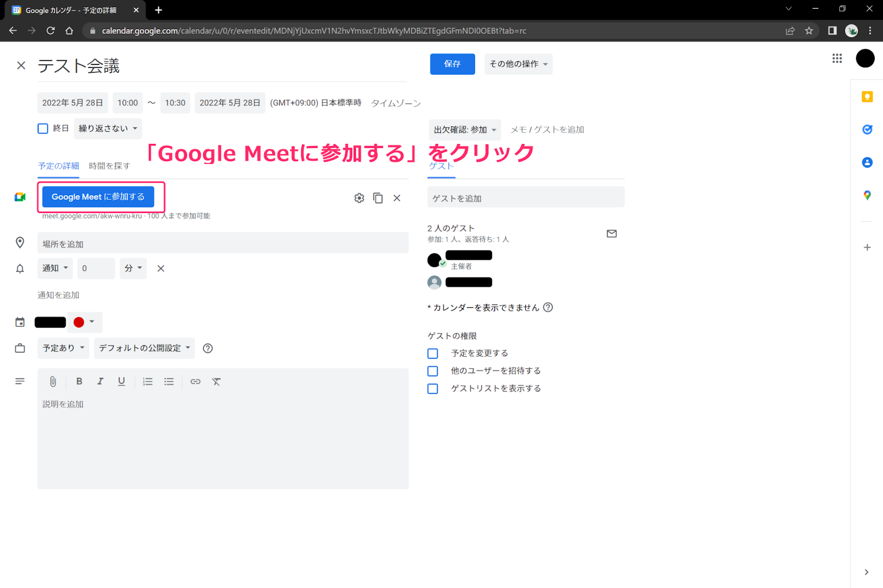This screenshot has height=588, width=883.
Task: Check ゲストリストを表示する permission
Action: tap(433, 389)
